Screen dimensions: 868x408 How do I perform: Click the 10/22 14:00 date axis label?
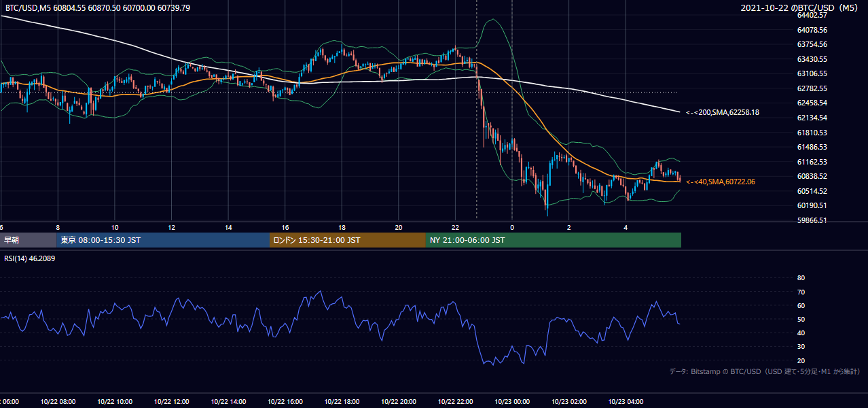point(228,402)
